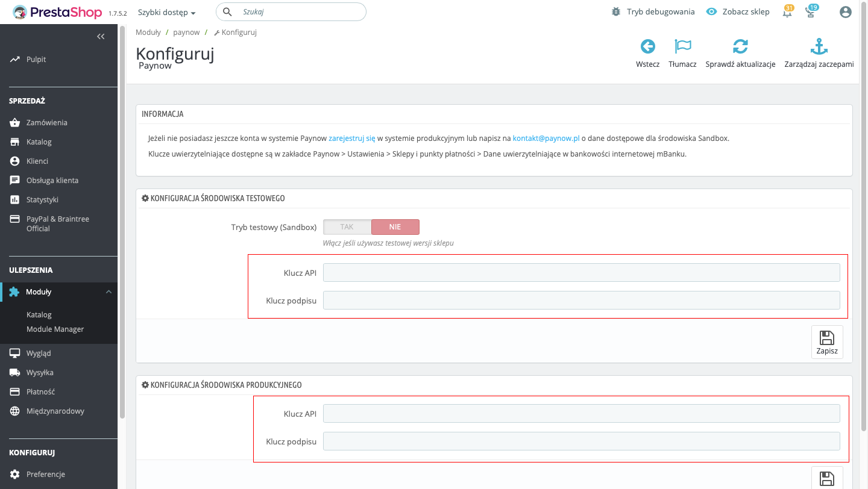
Task: Select Module Manager submenu
Action: pos(55,329)
